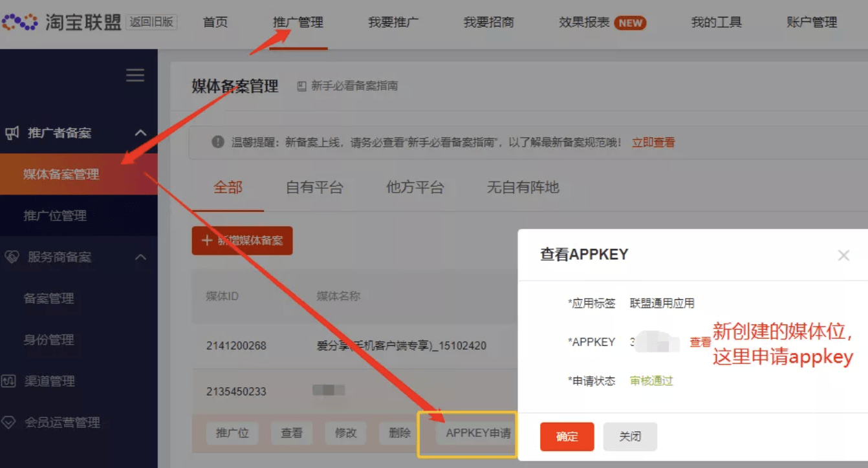The width and height of the screenshot is (868, 468).
Task: Switch to 无自有阵地 tab
Action: pos(523,188)
